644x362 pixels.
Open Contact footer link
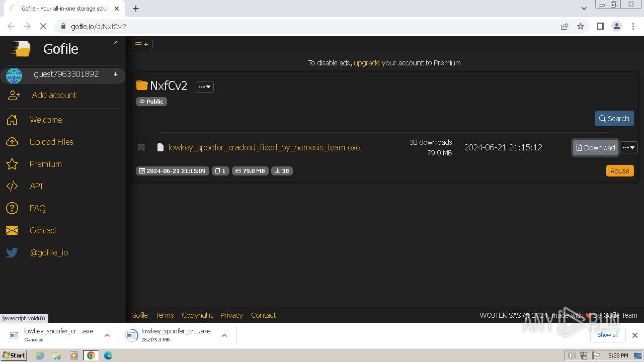(264, 315)
